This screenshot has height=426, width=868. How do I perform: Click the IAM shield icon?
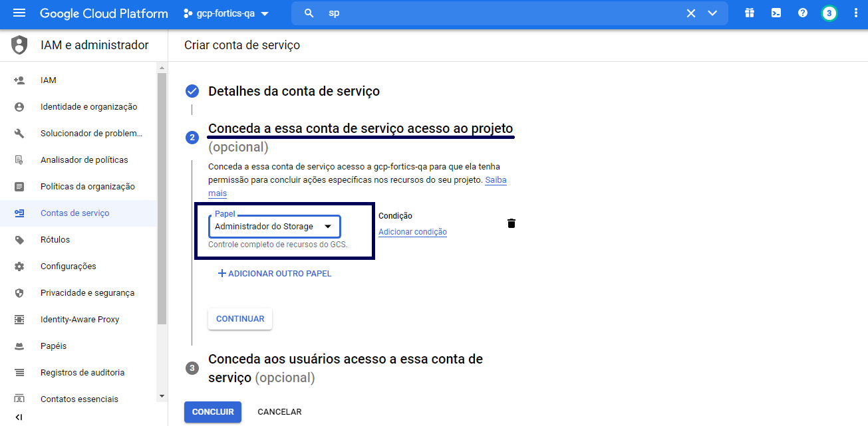(19, 45)
